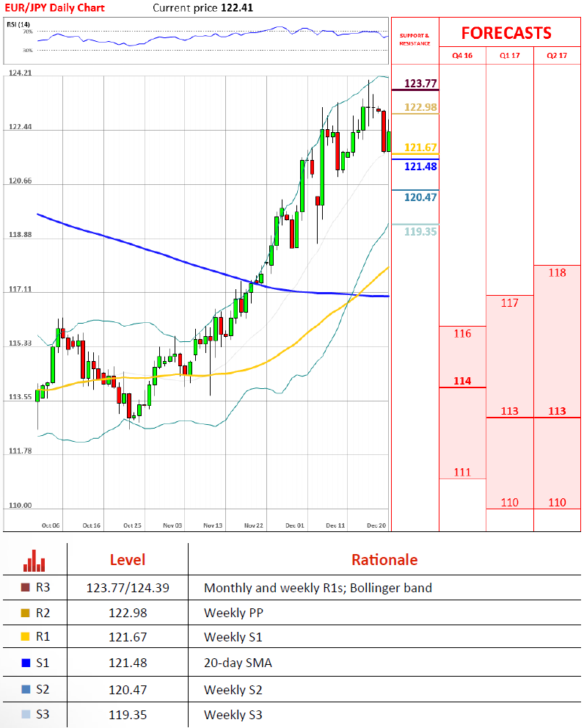Screen dimensions: 584x728
Task: Click the 123.77/124.39 table cell
Action: 128,589
